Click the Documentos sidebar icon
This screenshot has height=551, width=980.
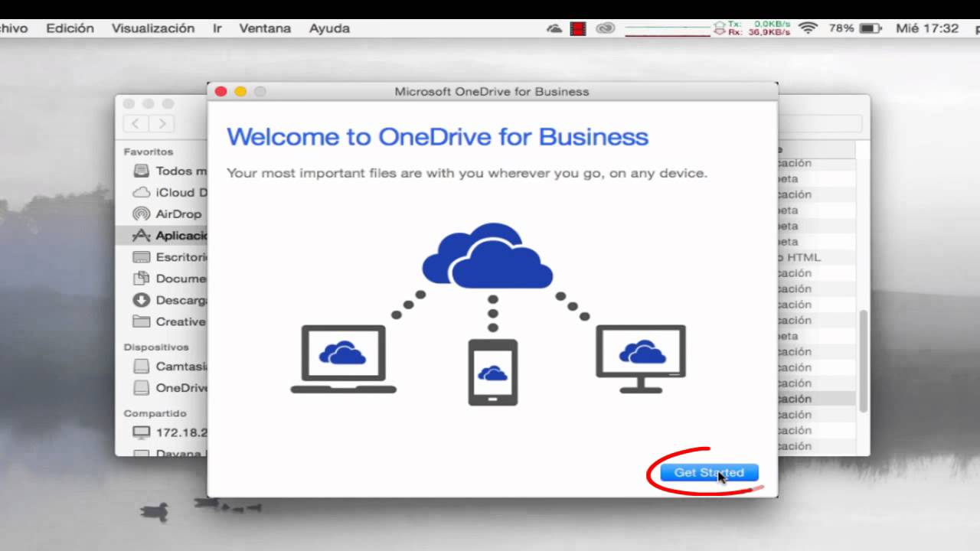coord(141,279)
